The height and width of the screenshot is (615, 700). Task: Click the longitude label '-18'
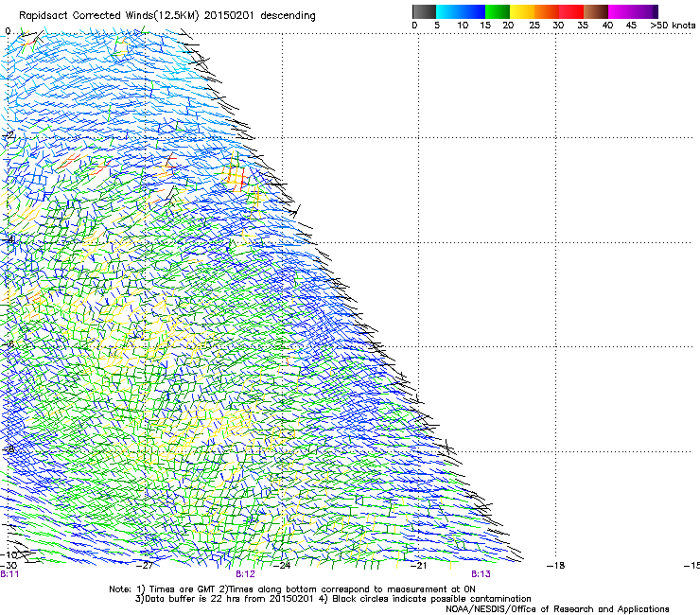[x=556, y=566]
